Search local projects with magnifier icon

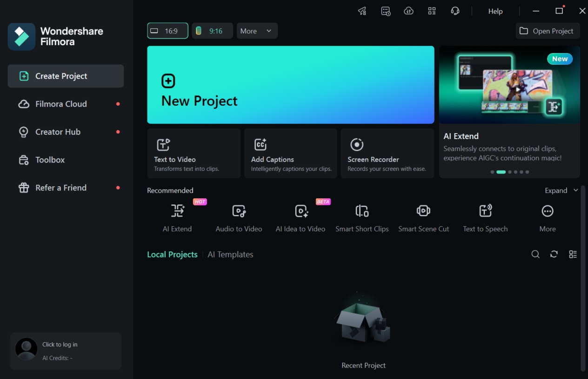click(535, 254)
